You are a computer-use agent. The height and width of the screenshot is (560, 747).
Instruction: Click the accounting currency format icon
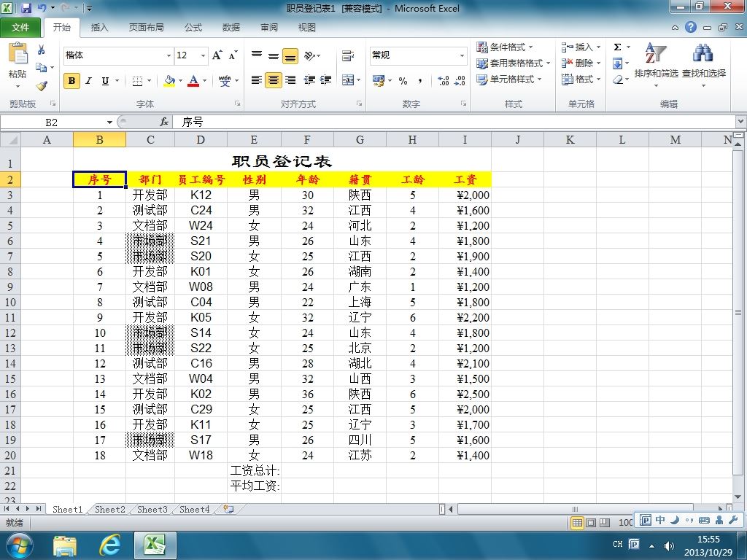(x=379, y=81)
